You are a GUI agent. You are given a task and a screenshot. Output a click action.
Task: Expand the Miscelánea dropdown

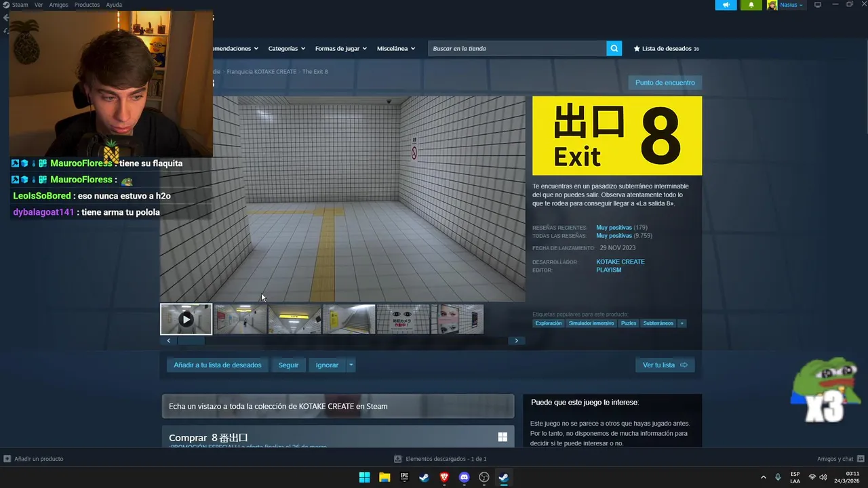point(397,48)
